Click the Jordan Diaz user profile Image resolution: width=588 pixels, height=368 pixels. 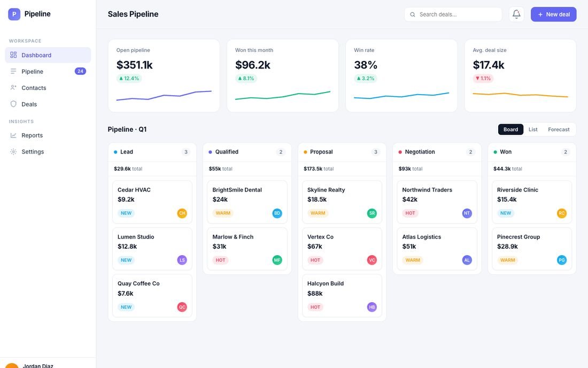pyautogui.click(x=48, y=364)
